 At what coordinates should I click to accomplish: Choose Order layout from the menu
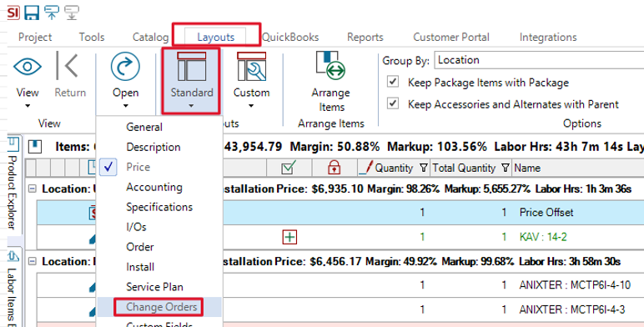coord(160,247)
